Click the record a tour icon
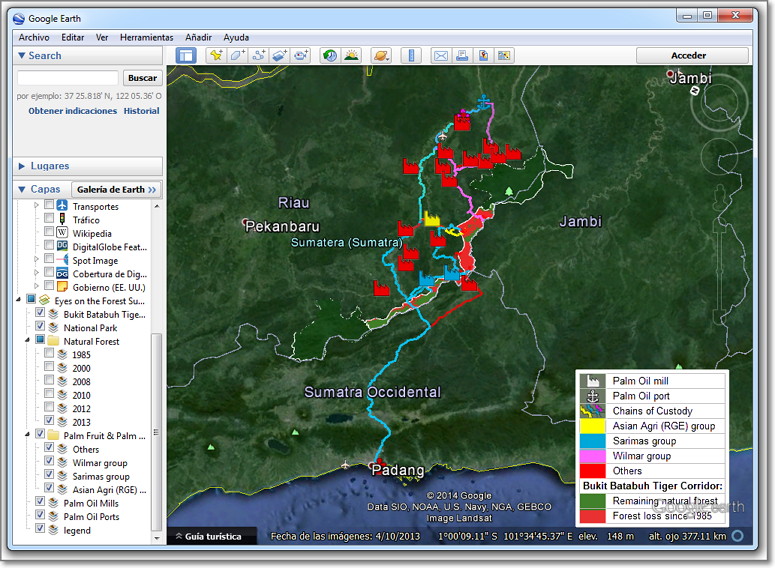 point(301,55)
